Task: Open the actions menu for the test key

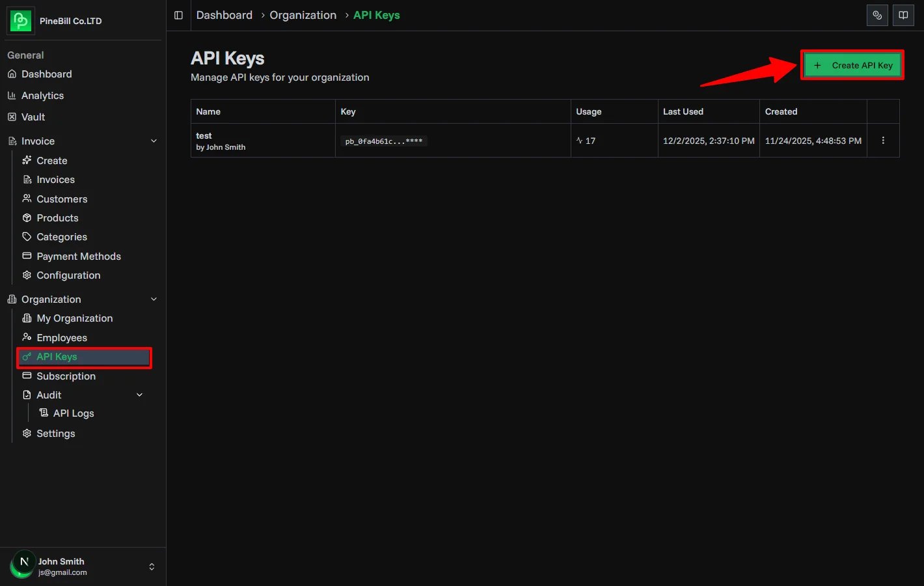Action: click(x=883, y=140)
